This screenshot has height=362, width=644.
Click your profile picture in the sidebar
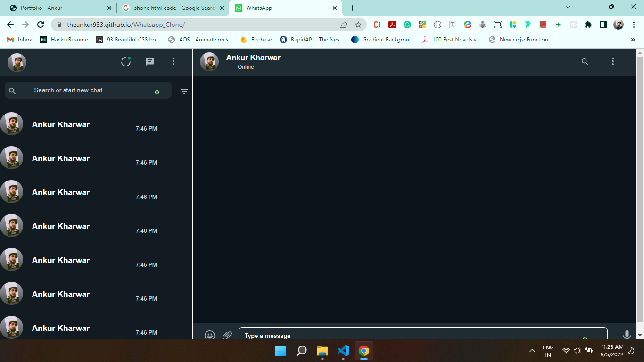point(17,62)
